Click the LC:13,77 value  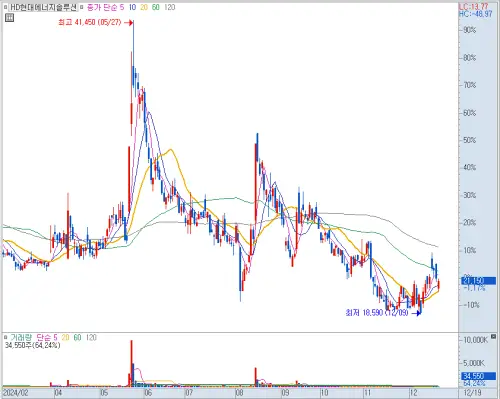[x=473, y=6]
